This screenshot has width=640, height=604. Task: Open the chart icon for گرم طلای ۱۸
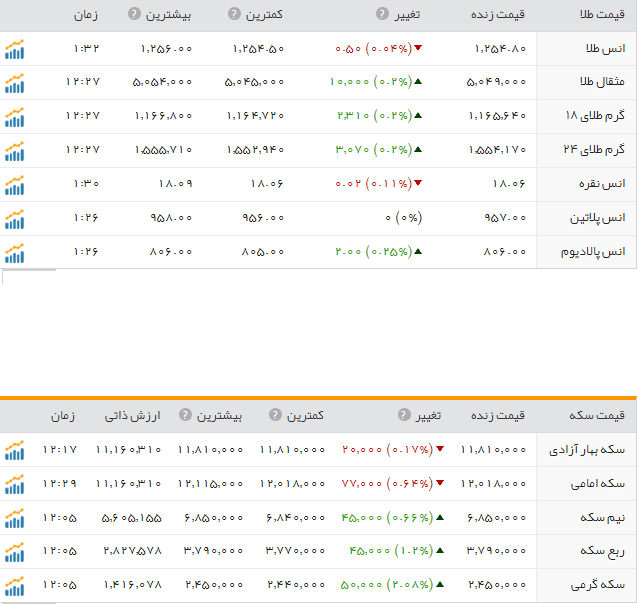[x=14, y=117]
